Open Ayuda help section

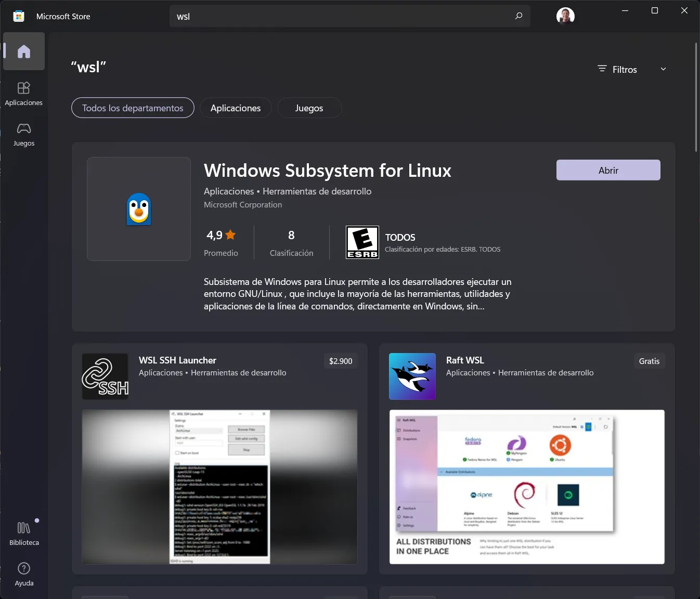(x=24, y=575)
